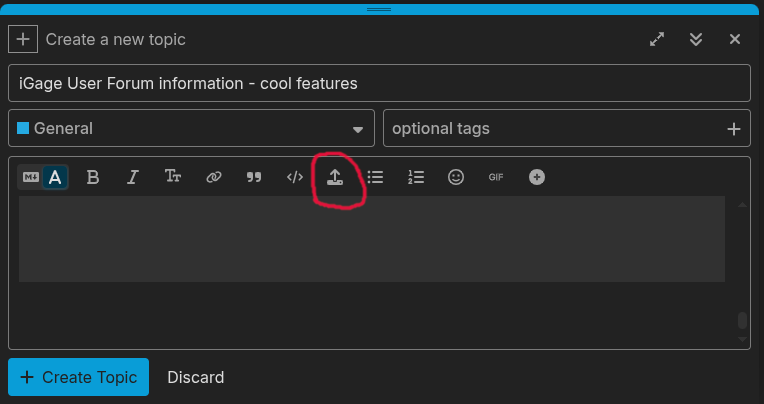The image size is (764, 404).
Task: Open the emoji picker
Action: tap(456, 177)
